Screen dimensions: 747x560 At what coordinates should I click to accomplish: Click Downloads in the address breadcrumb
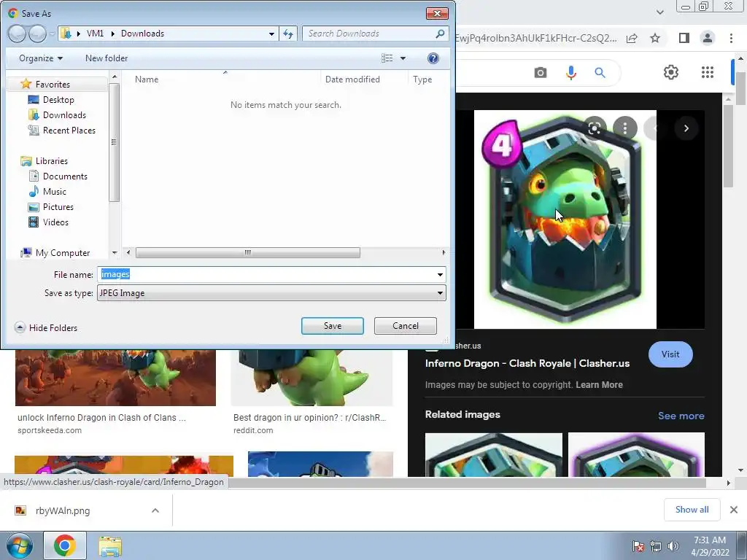pos(142,34)
